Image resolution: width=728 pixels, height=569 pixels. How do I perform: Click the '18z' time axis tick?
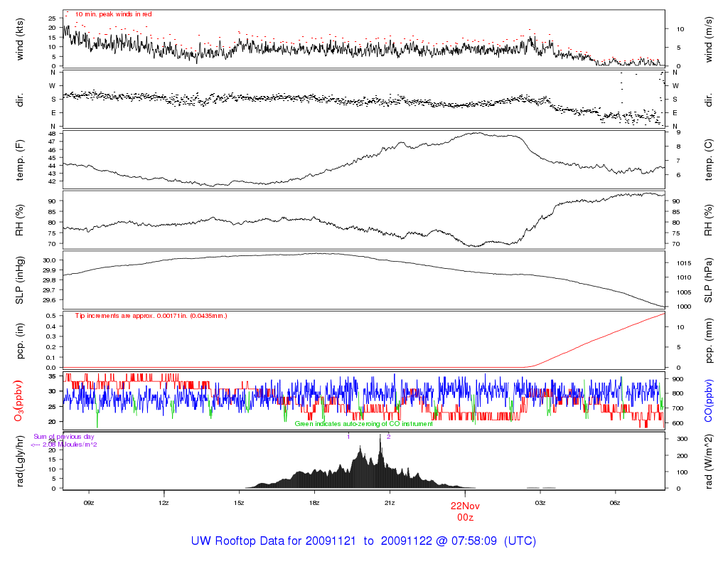(x=314, y=503)
